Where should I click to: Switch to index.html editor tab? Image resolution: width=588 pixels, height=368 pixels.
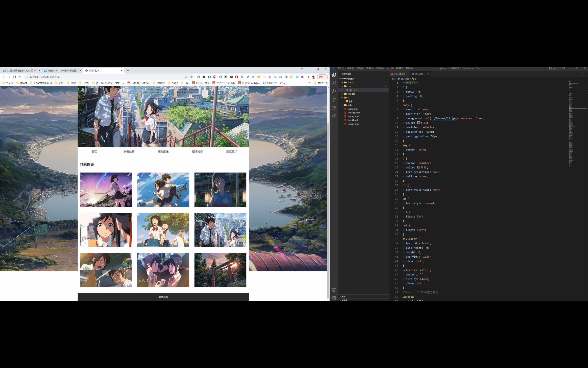point(399,74)
